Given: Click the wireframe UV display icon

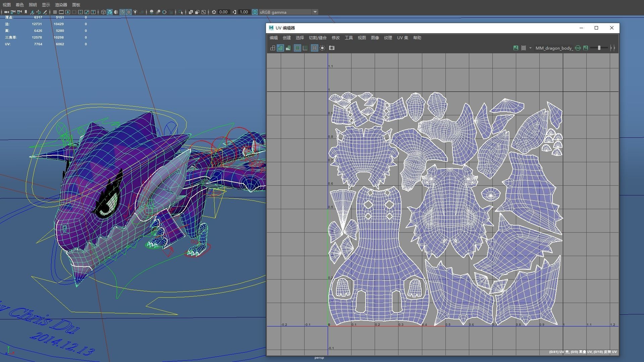Looking at the screenshot, I should 273,48.
